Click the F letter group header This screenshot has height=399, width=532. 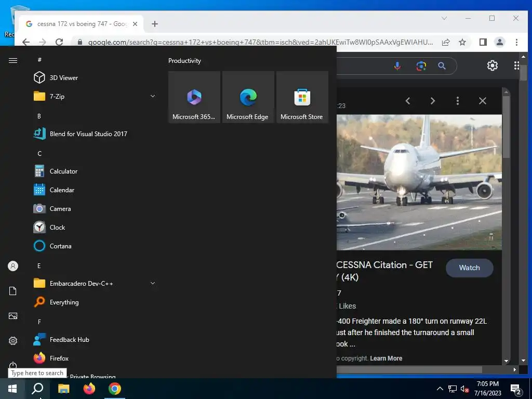39,322
